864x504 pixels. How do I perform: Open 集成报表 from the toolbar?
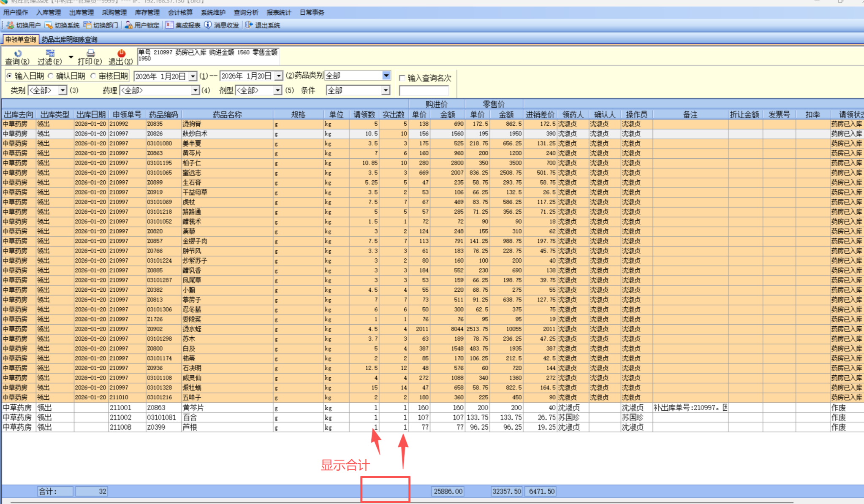183,25
